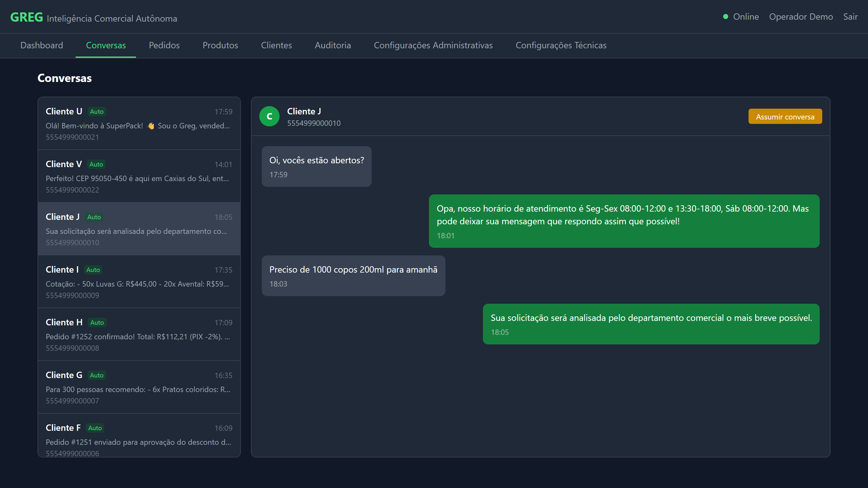Click the green Online status dot
This screenshot has width=868, height=488.
(x=725, y=17)
